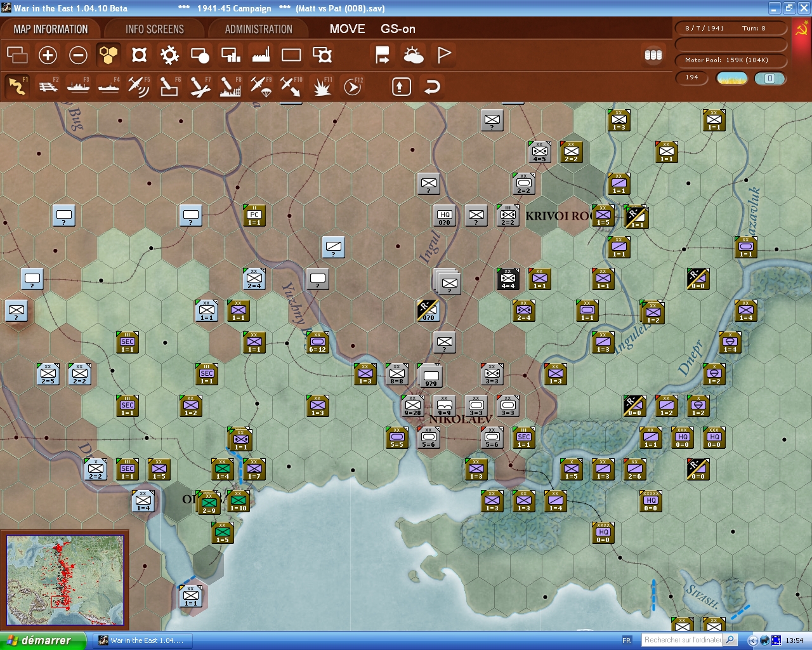Open the weather sun-and-cloud icon
The height and width of the screenshot is (650, 812).
pyautogui.click(x=414, y=55)
